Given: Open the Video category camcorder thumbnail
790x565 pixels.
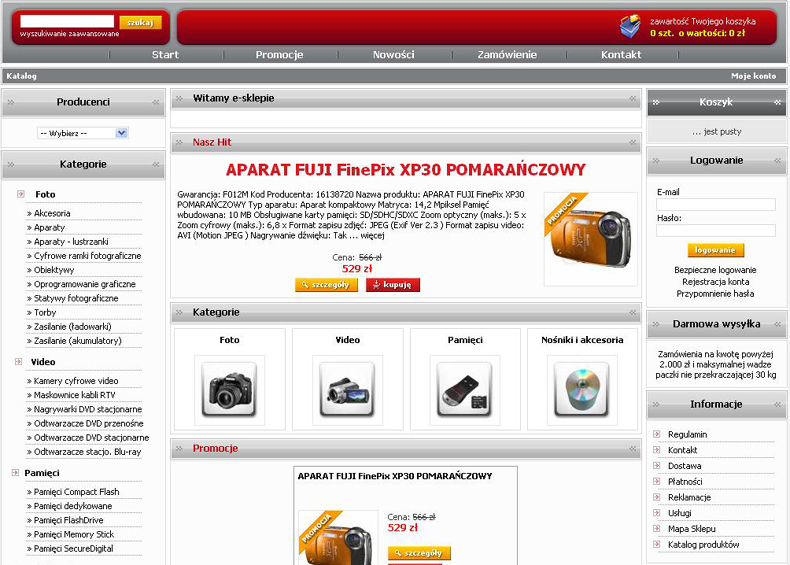Looking at the screenshot, I should tap(347, 390).
